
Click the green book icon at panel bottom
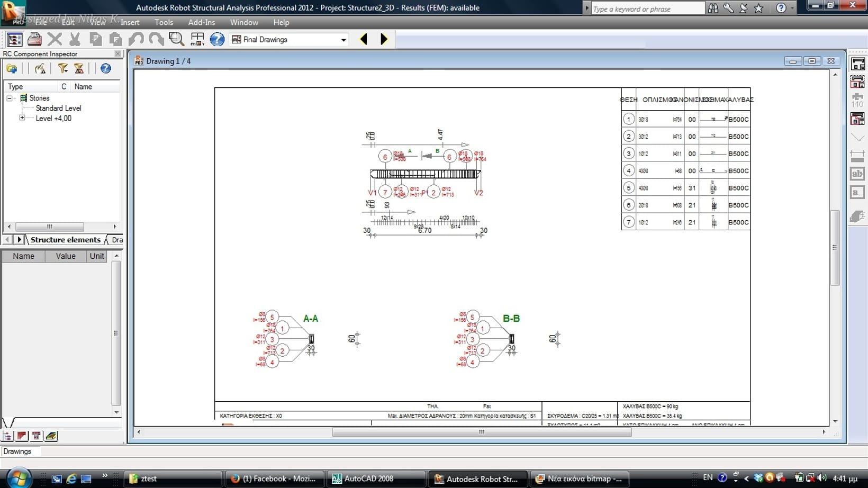51,436
